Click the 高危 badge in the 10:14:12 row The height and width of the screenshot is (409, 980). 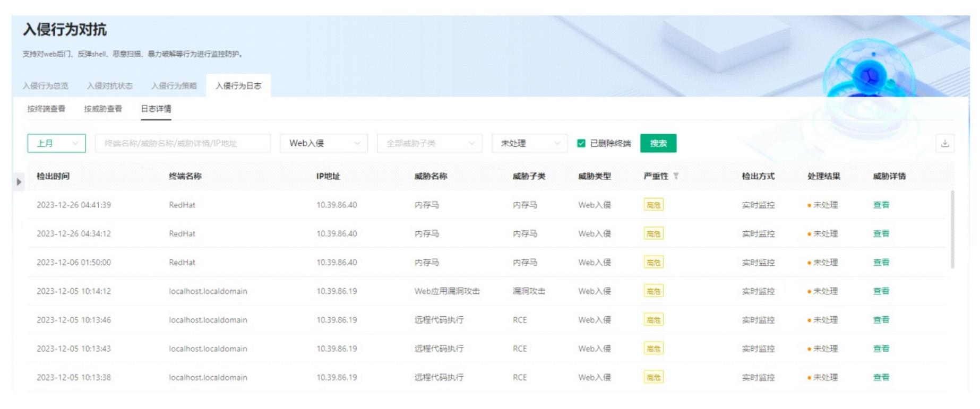654,291
